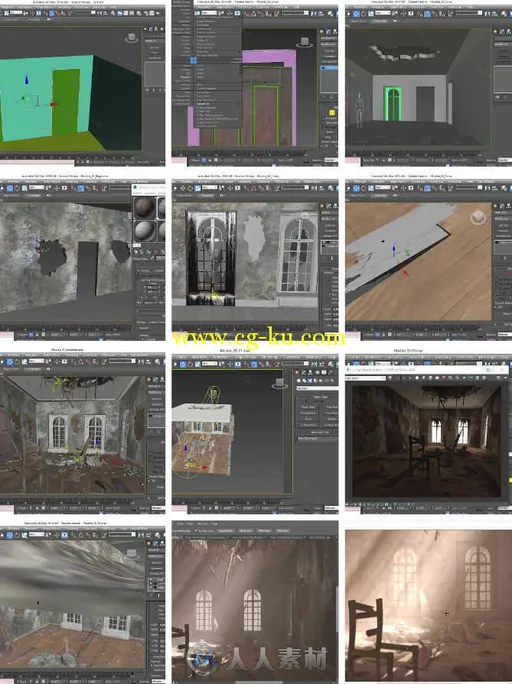Select Move tool in the black window-frame screenshot
This screenshot has width=512, height=684.
[x=182, y=188]
